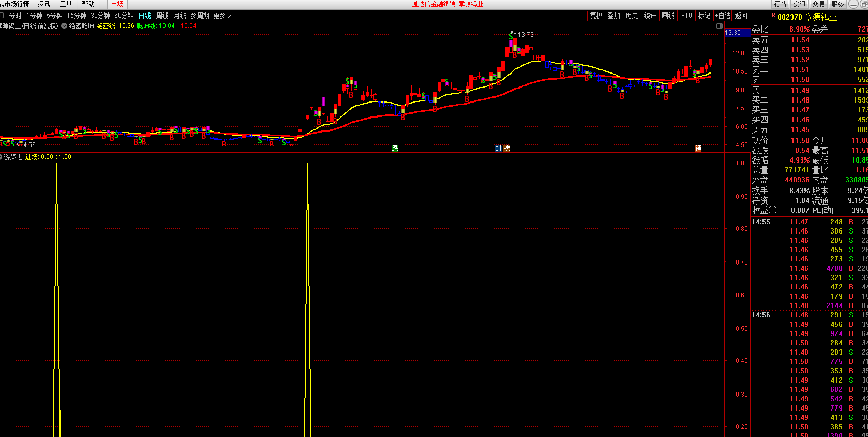Viewport: 868px width, 437px height.
Task: Click the 绝密乾坤 indicator name
Action: 82,26
